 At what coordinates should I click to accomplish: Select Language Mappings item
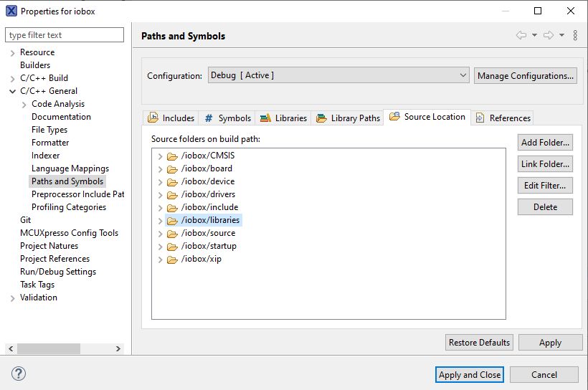[x=70, y=168]
